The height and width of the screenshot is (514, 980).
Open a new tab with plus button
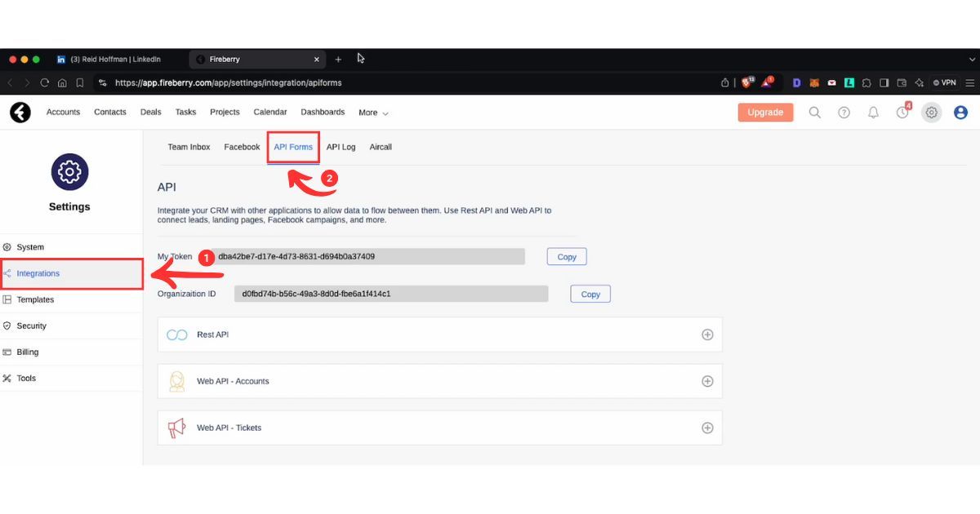(338, 60)
